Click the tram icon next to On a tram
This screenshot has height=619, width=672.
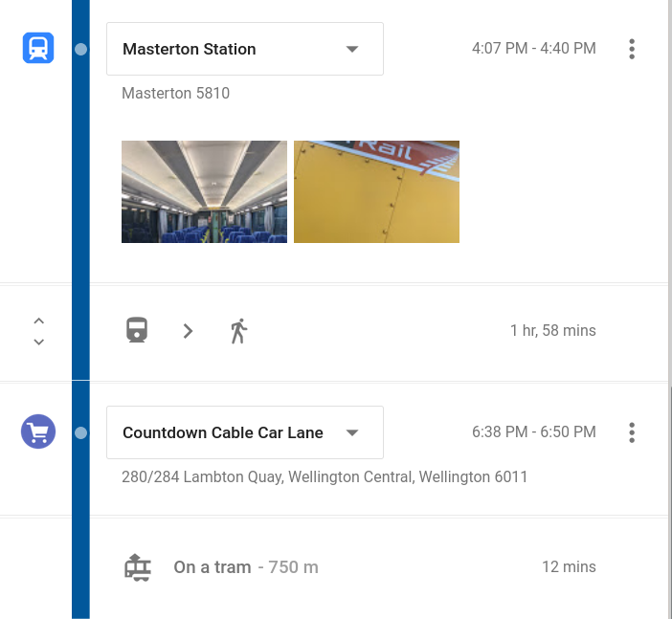138,567
